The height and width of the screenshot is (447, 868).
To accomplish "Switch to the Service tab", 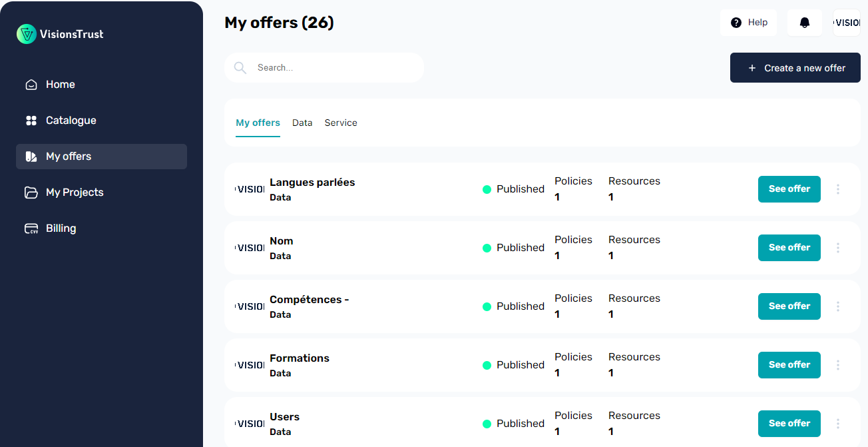I will pos(341,123).
